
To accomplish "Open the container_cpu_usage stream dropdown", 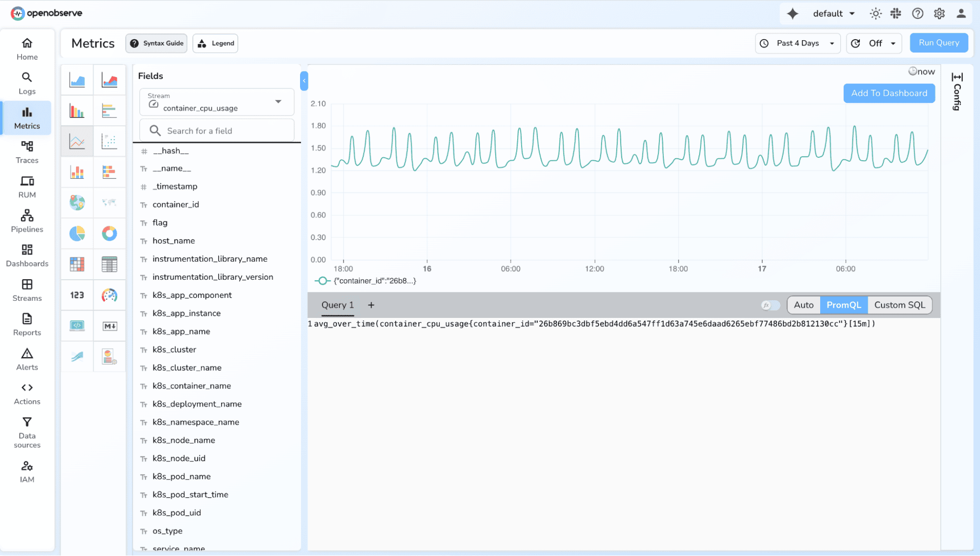I will point(217,102).
